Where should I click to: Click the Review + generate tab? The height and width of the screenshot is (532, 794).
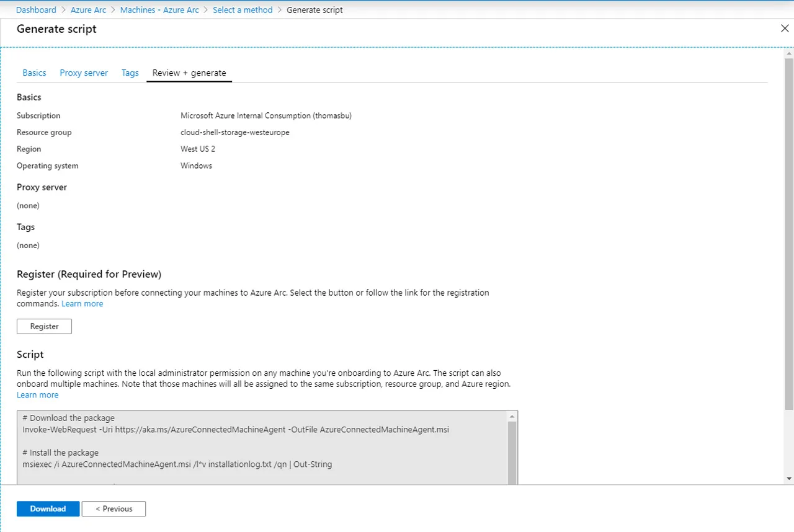pos(189,73)
